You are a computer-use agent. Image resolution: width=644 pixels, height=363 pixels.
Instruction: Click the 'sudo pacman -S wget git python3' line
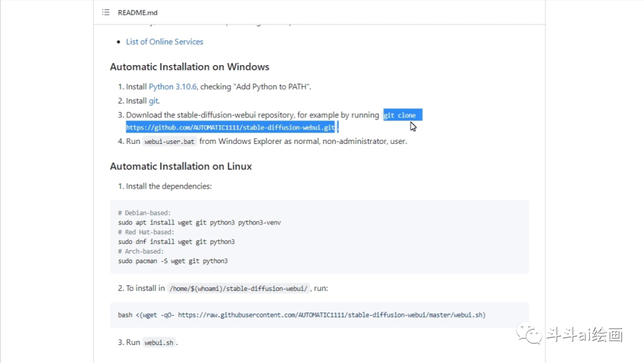(x=173, y=261)
